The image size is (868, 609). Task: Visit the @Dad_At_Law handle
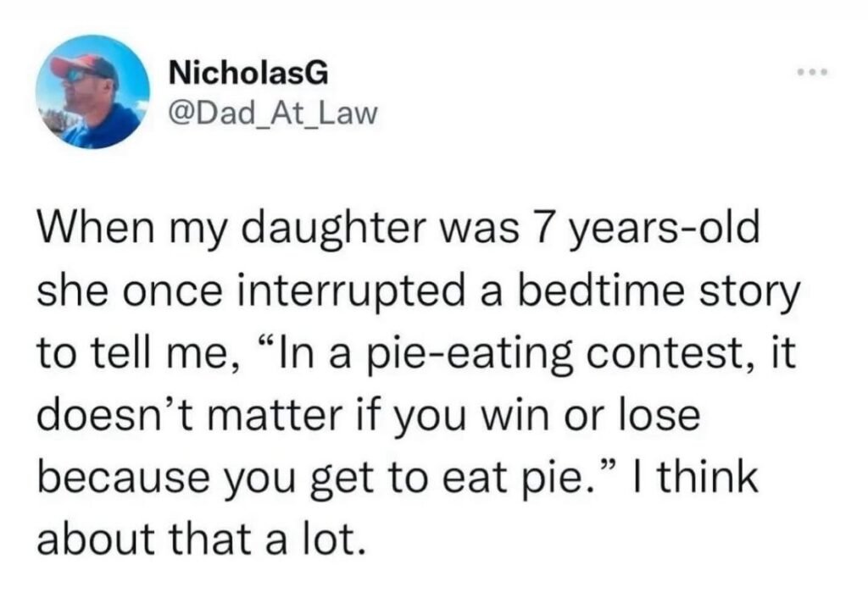tap(270, 113)
